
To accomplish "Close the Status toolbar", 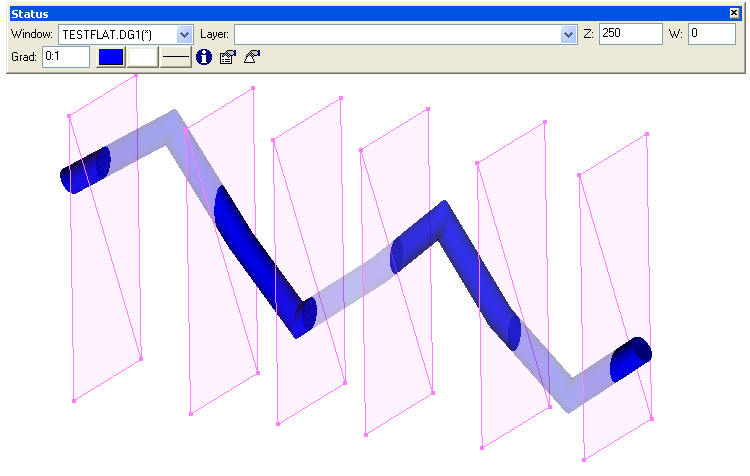I will [734, 13].
